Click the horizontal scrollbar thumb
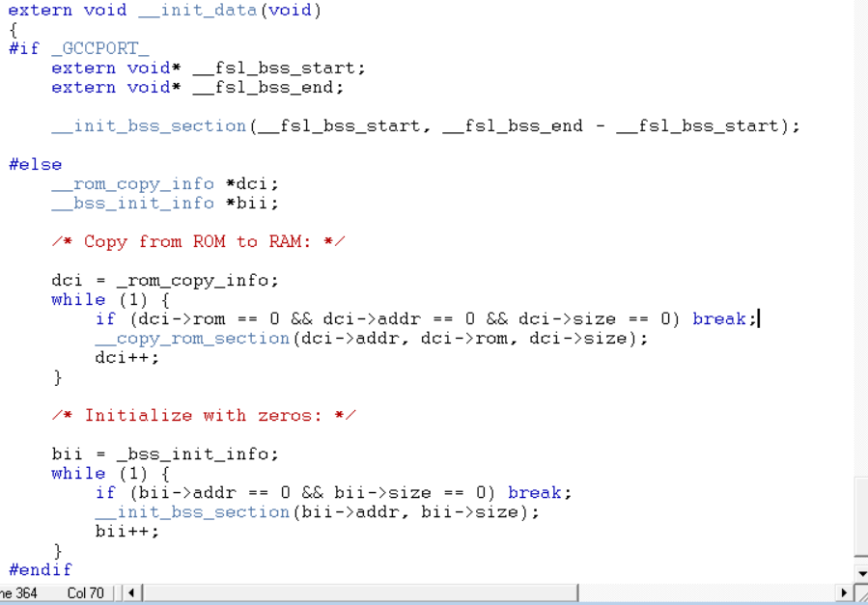 tap(360, 592)
